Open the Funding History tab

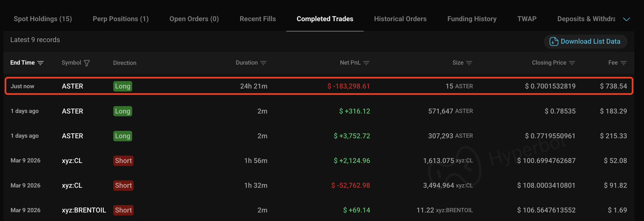(472, 19)
